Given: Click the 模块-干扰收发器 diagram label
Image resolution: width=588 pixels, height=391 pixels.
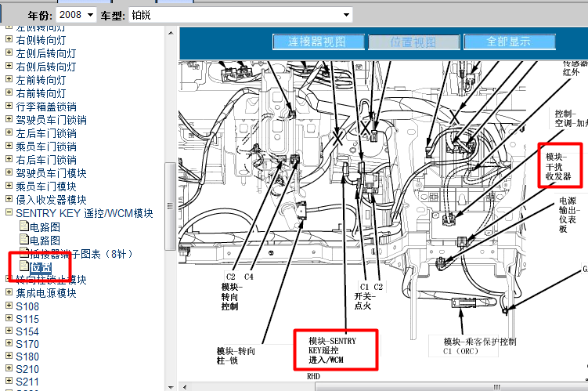Looking at the screenshot, I should [x=558, y=166].
